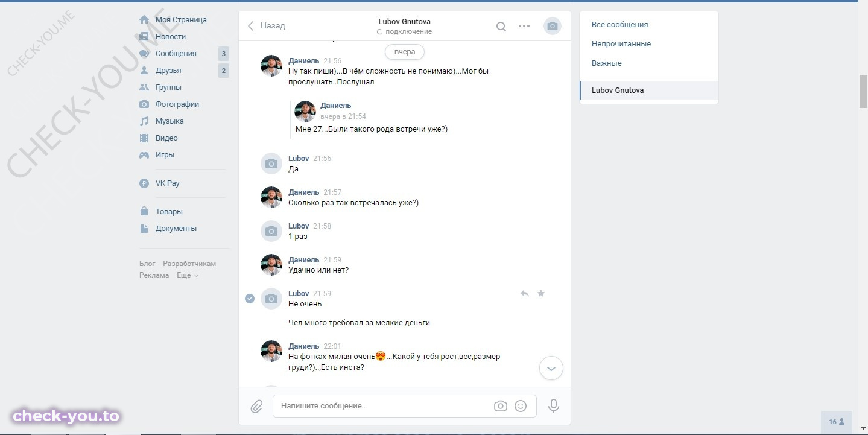Click the Музыка note icon

144,121
